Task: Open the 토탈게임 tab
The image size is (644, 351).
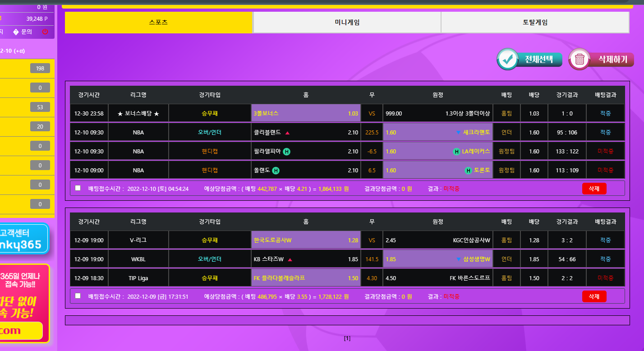Action: pyautogui.click(x=535, y=23)
